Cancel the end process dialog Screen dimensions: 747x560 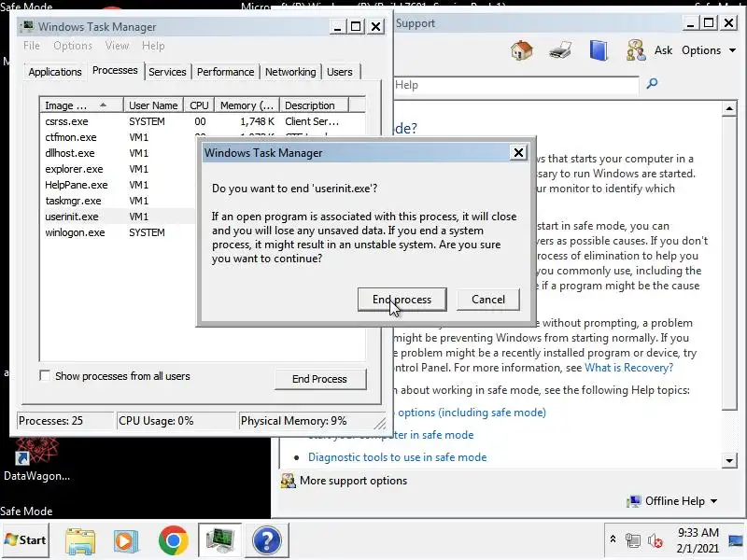(x=487, y=300)
